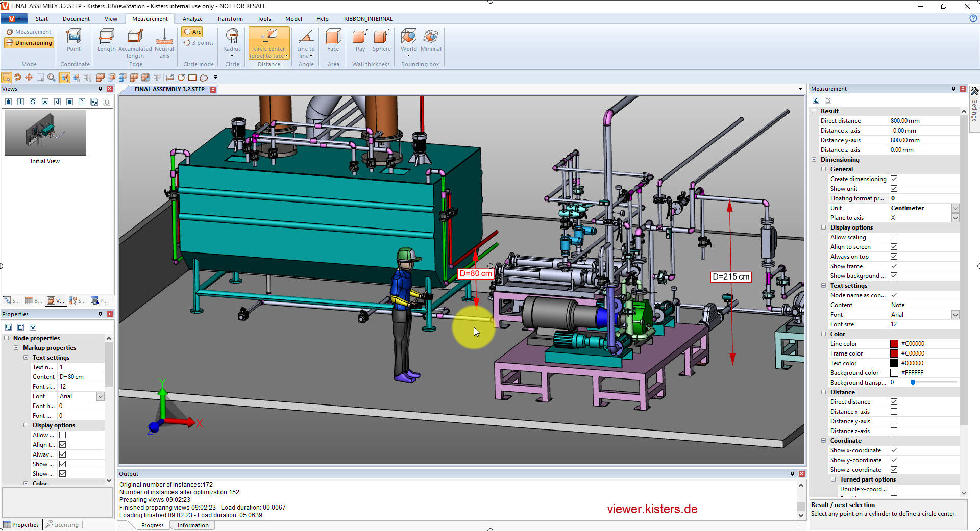Image resolution: width=980 pixels, height=531 pixels.
Task: Toggle the Show unit checkbox
Action: coord(894,189)
